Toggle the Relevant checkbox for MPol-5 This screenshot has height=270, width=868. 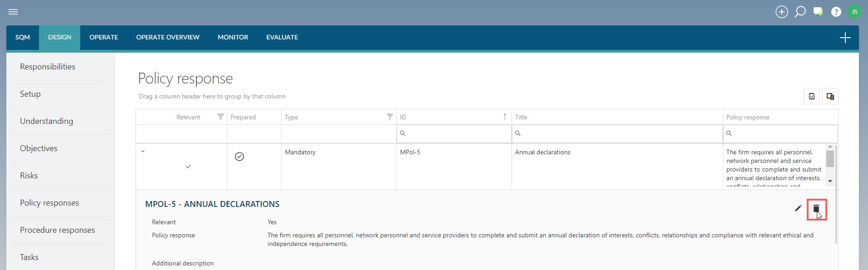pos(188,167)
